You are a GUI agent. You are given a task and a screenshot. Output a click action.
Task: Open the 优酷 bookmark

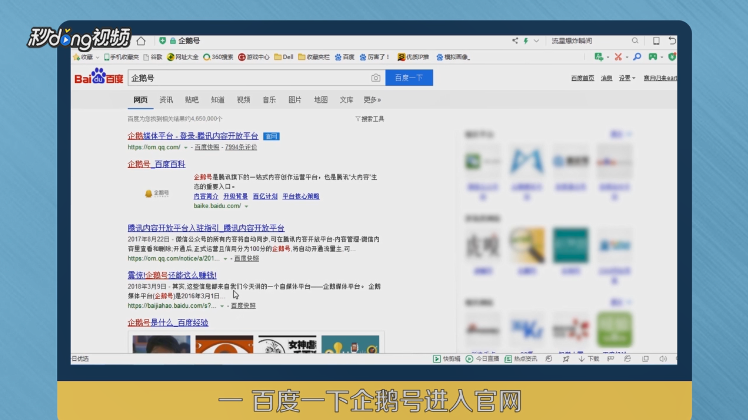[414, 57]
